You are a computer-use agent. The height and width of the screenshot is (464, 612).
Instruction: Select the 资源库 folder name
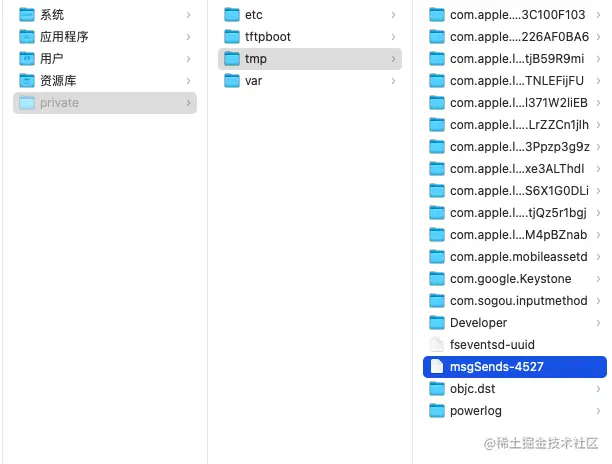tap(58, 81)
